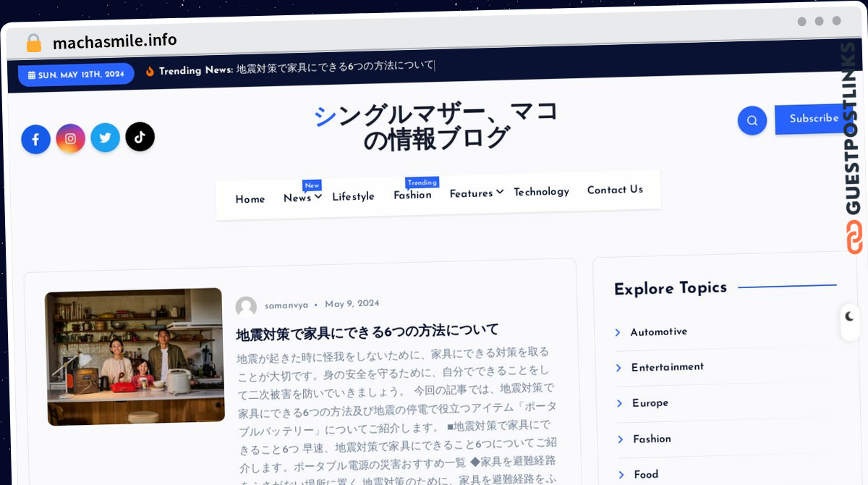Open the シングルマザー、マコの情報ブログ site title
Screen dimensions: 868x485
[436, 125]
